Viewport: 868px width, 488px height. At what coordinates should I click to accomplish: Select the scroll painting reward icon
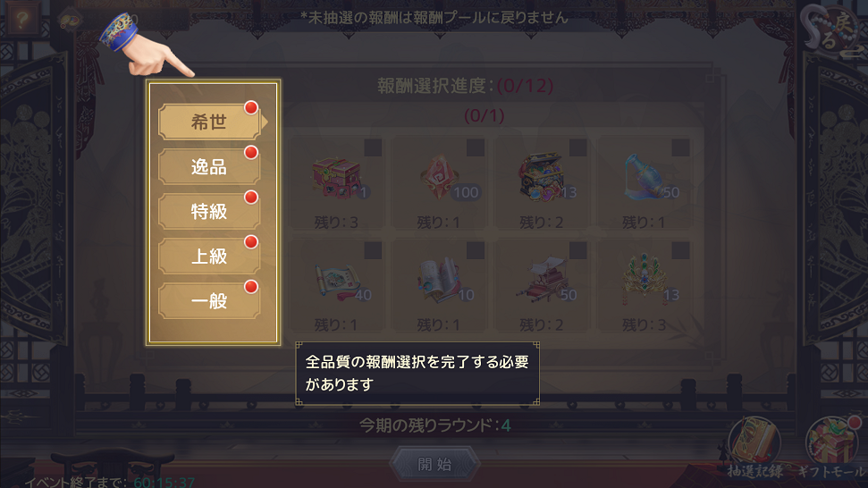pyautogui.click(x=338, y=281)
